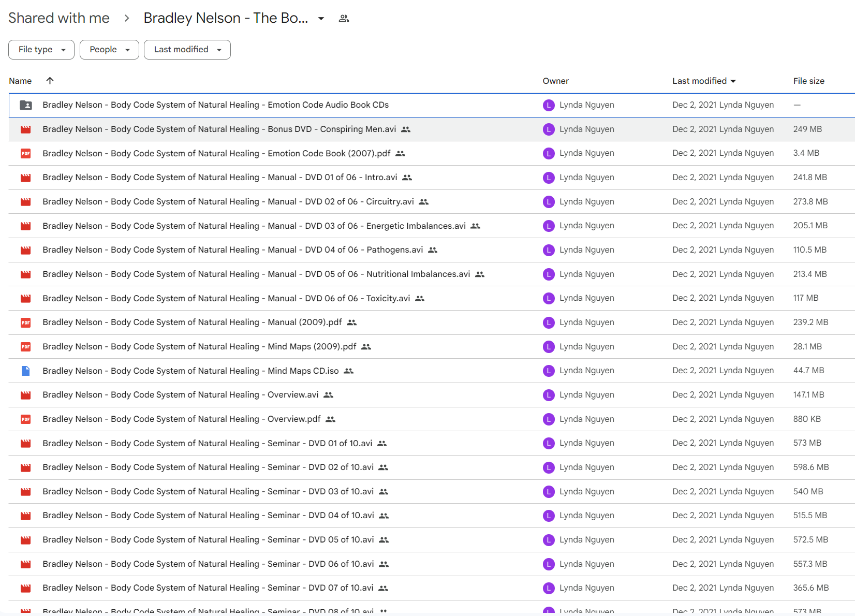Click the 44.7 MB file size cell
855x616 pixels.
coord(808,371)
